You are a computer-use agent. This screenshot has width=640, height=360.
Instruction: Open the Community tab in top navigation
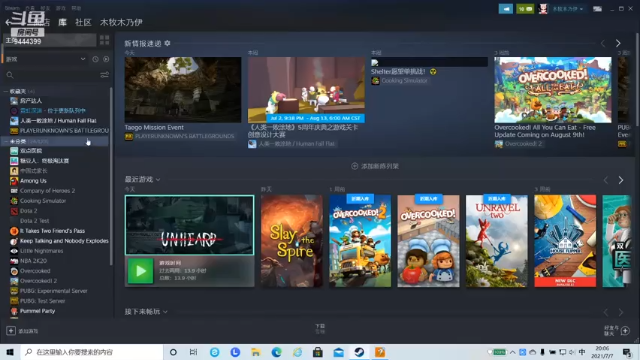(x=83, y=22)
